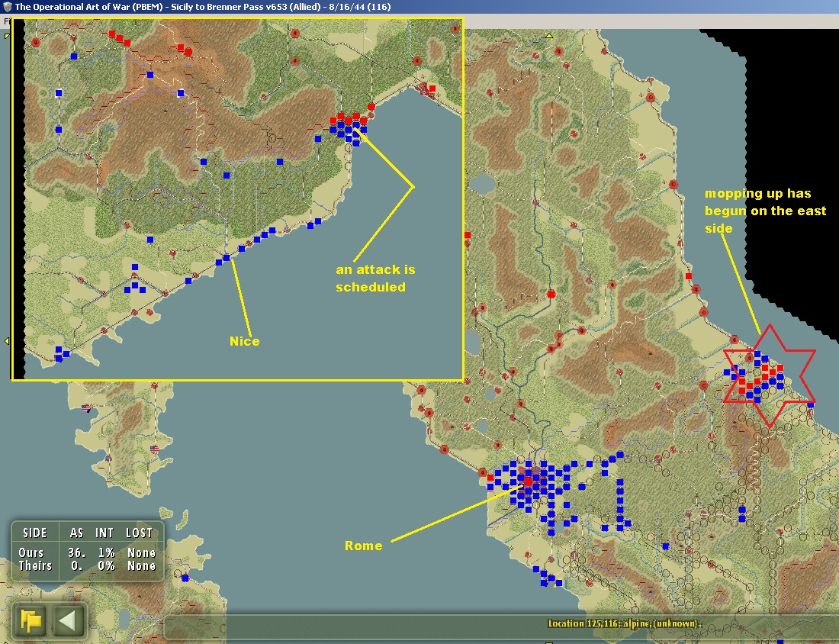Click the LOST column header
839x644 pixels.
[139, 533]
